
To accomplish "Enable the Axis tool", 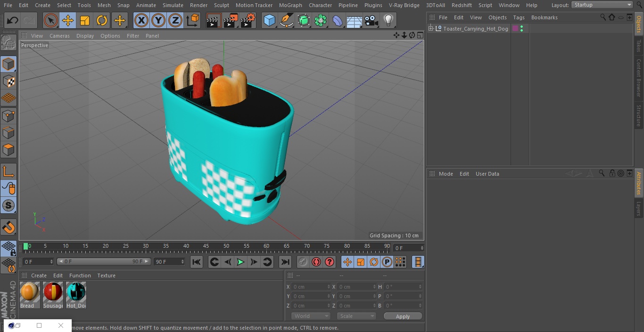I will [x=8, y=171].
